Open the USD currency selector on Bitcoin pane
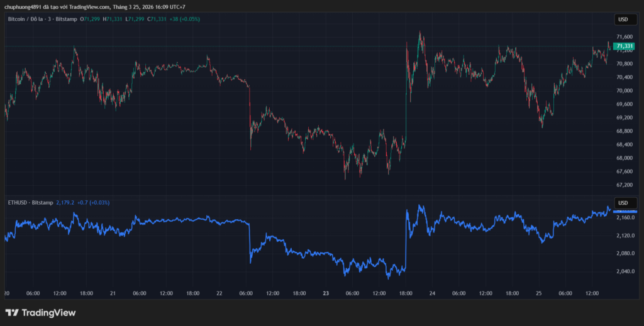The width and height of the screenshot is (644, 326). 623,19
